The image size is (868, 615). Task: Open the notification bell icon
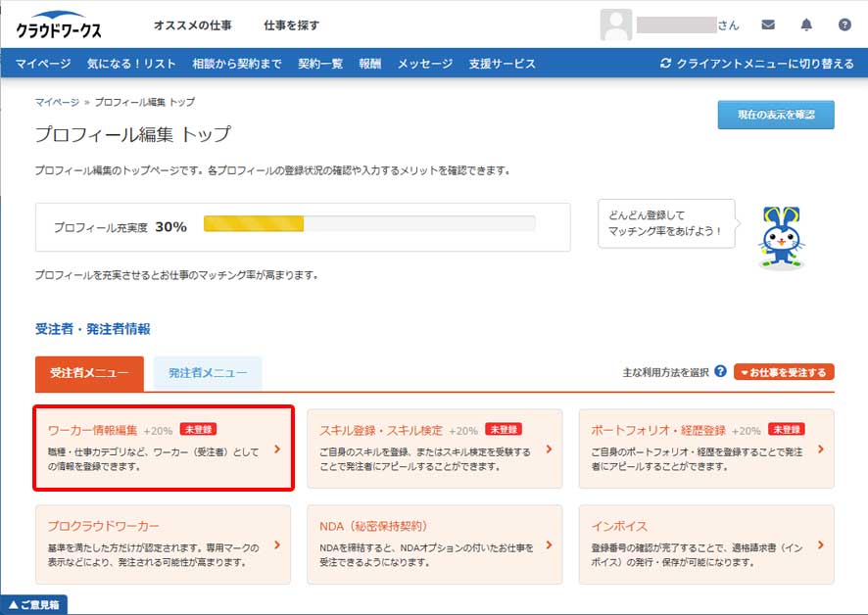click(x=806, y=24)
